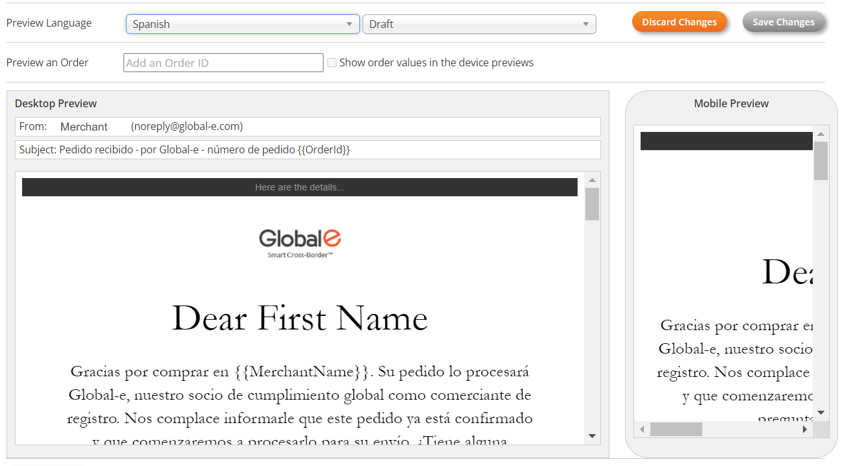Expand the Draft version dropdown
This screenshot has width=868, height=466.
[x=479, y=23]
